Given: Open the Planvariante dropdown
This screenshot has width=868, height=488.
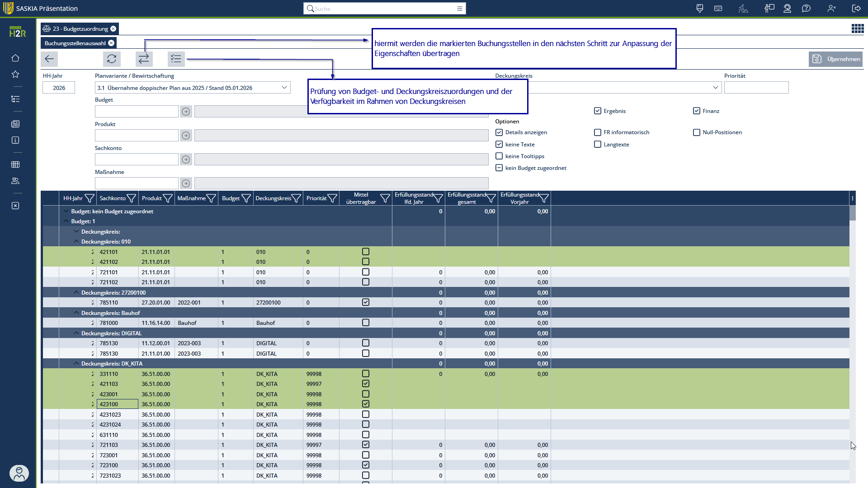Looking at the screenshot, I should point(284,88).
